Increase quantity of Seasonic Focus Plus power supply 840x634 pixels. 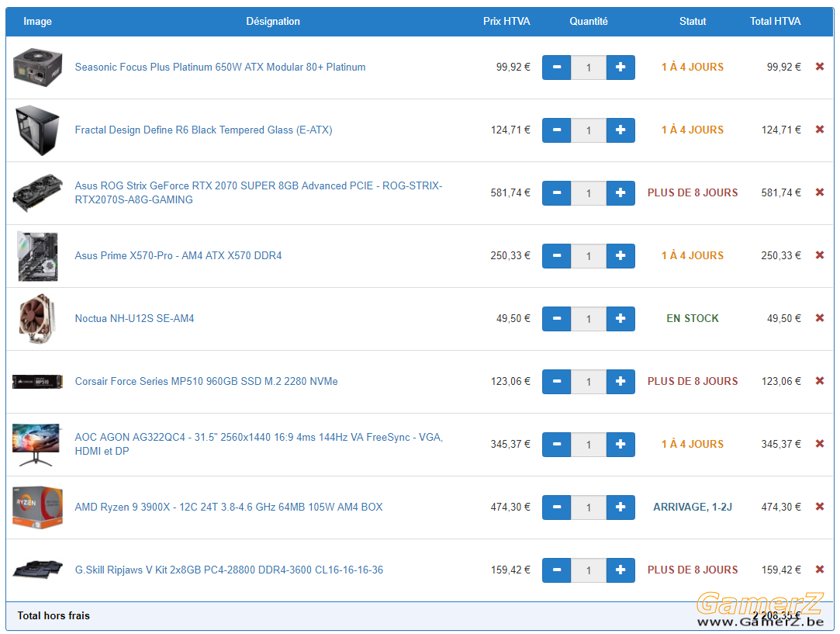click(x=620, y=68)
